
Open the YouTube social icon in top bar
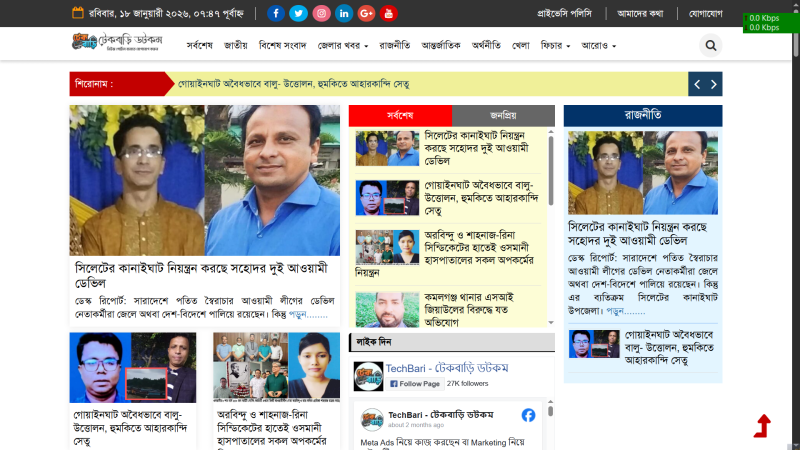(389, 13)
